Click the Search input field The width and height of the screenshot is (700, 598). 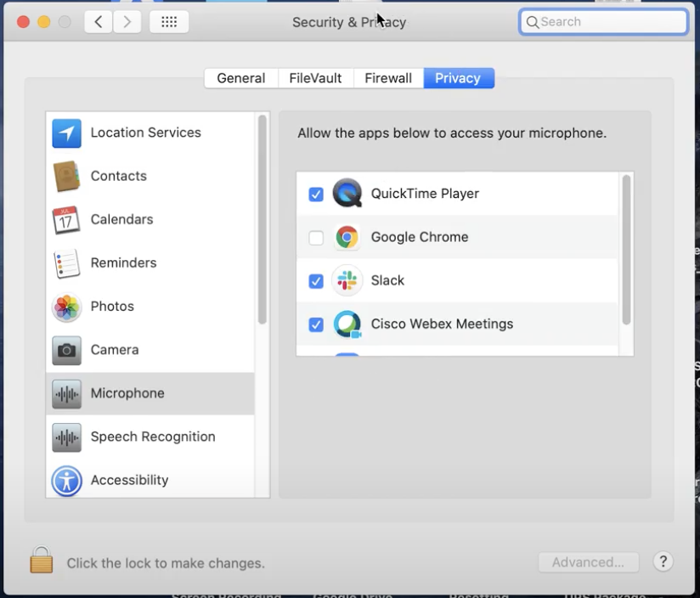pyautogui.click(x=603, y=21)
